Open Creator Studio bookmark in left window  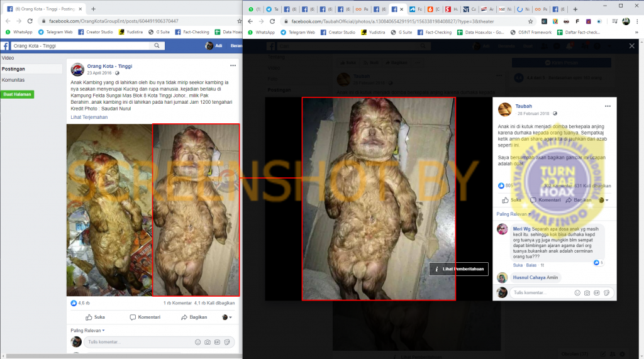(96, 32)
